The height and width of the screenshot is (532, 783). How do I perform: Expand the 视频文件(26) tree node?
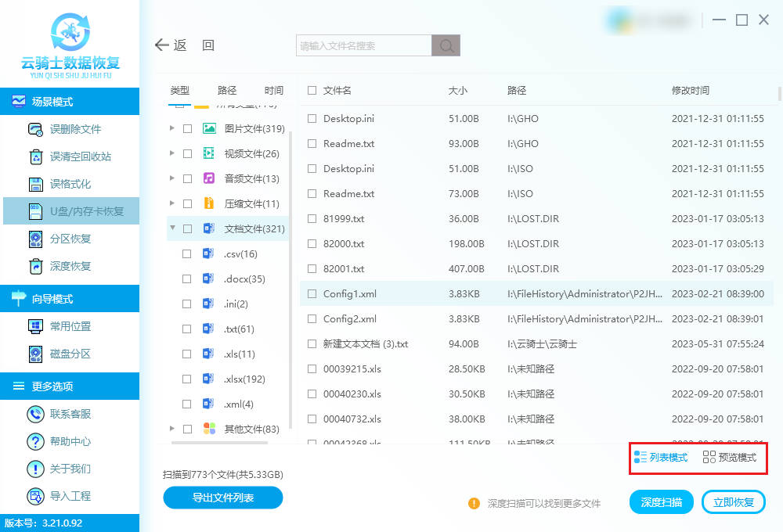pos(172,153)
